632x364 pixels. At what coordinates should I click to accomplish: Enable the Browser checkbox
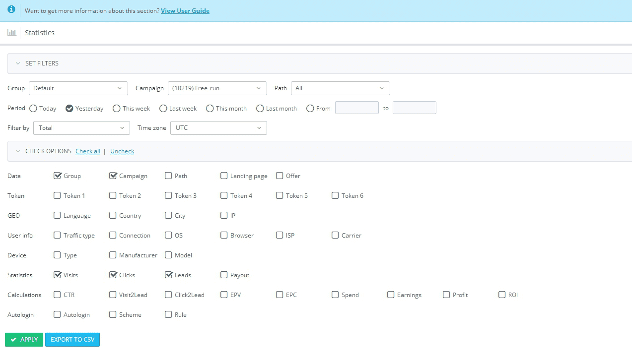pyautogui.click(x=224, y=235)
